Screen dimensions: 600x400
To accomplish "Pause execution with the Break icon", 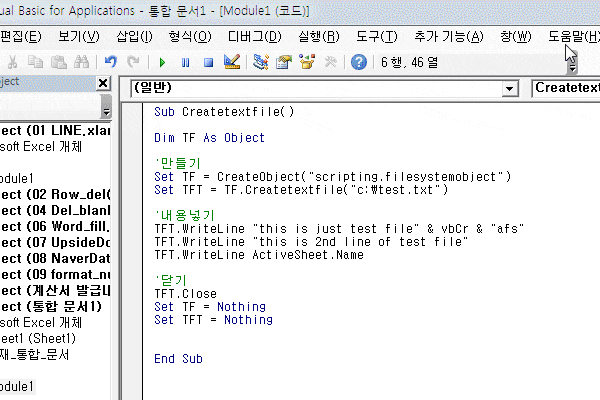I will point(185,62).
